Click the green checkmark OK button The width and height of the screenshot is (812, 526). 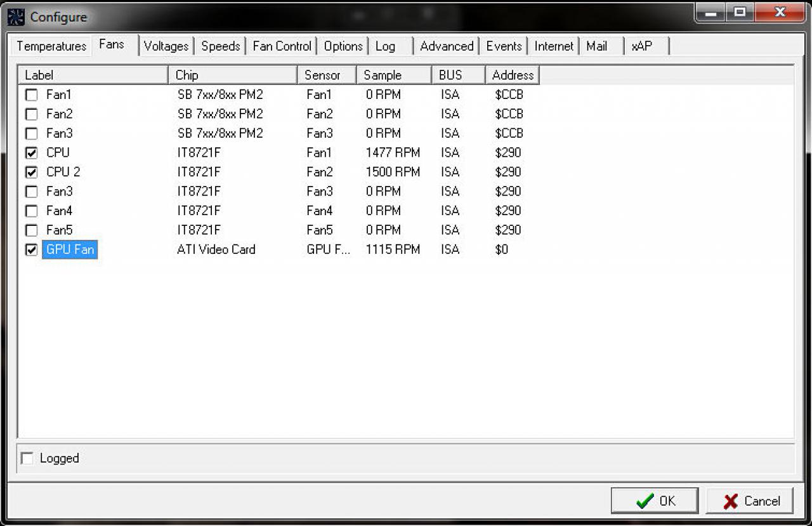(655, 501)
